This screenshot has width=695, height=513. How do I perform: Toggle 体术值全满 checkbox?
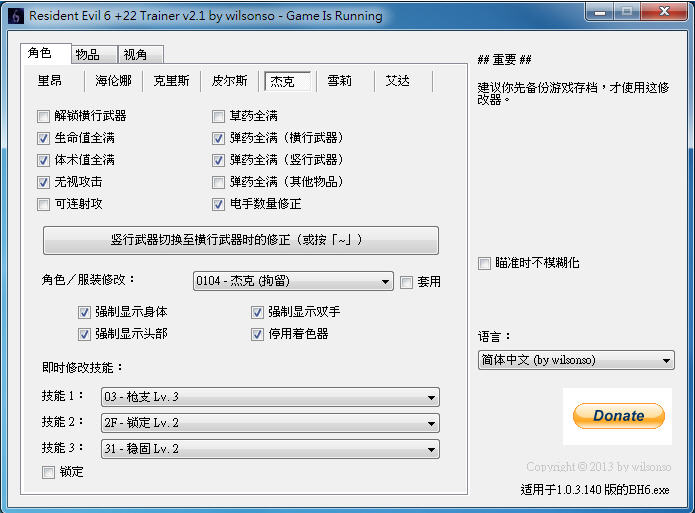click(43, 160)
